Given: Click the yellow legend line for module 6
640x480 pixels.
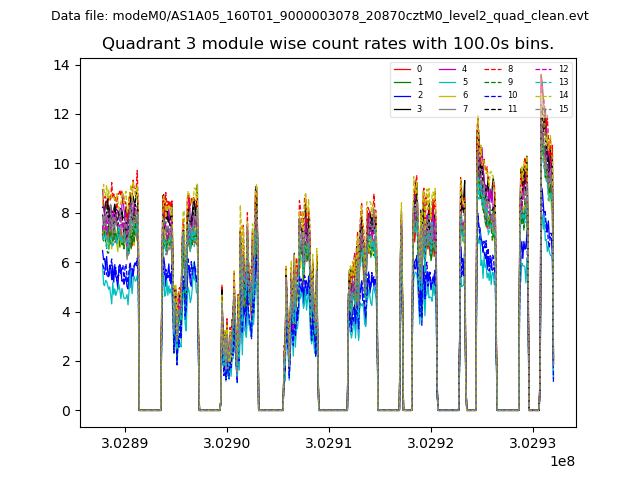Looking at the screenshot, I should coord(448,95).
